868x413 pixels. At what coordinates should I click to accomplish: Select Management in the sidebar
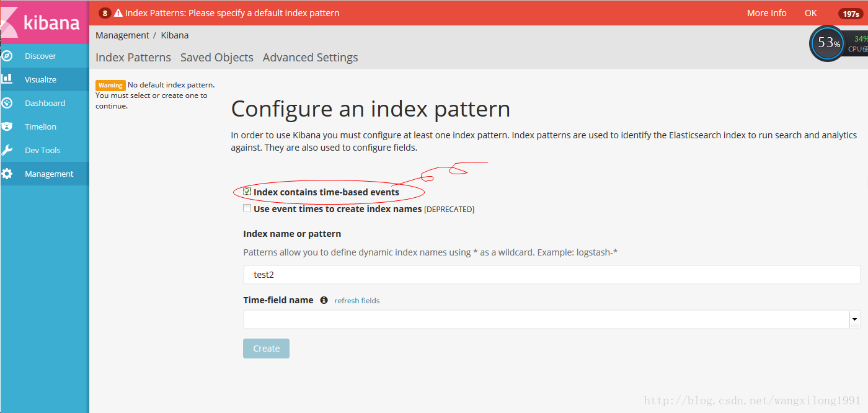click(45, 174)
